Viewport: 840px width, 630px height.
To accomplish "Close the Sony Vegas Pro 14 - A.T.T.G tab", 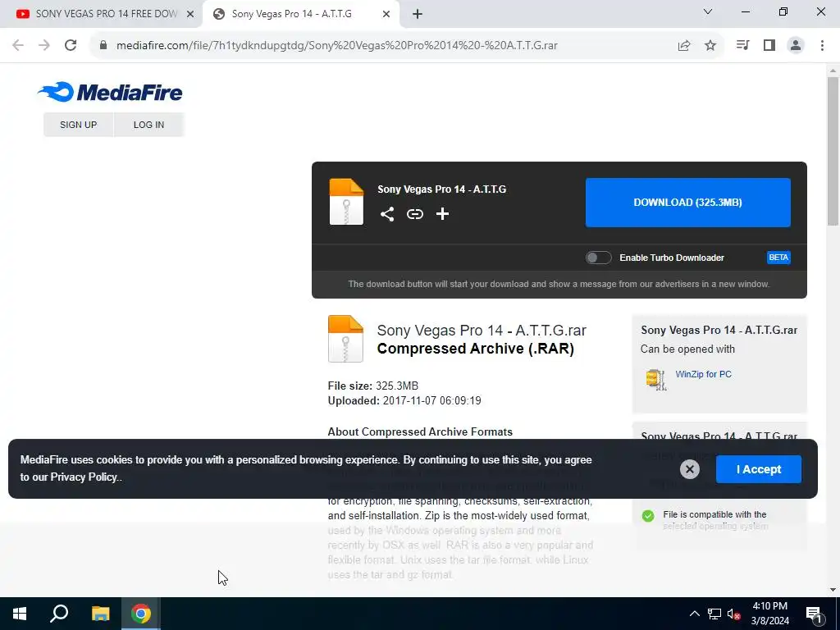I will (386, 15).
